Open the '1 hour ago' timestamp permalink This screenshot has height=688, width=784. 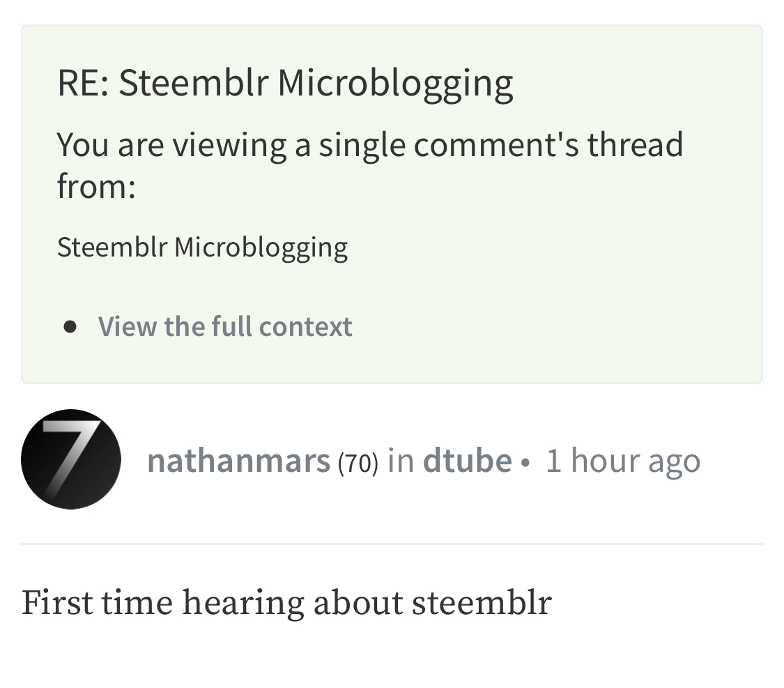(623, 461)
